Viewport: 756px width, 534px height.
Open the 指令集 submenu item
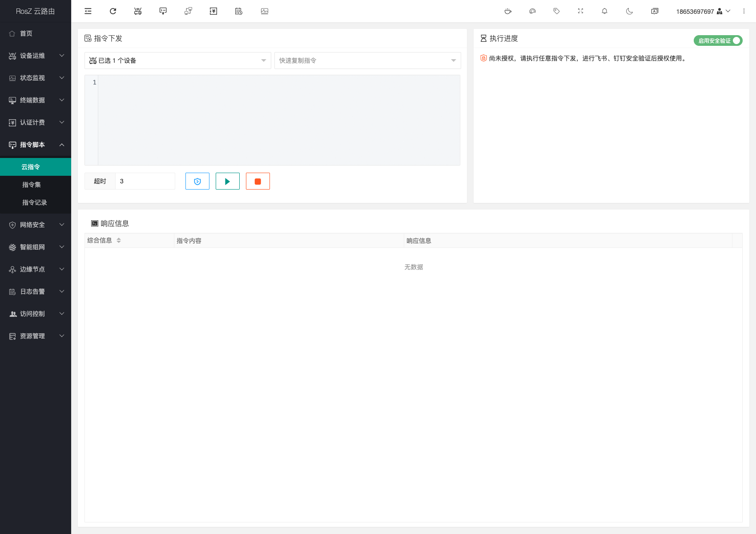tap(32, 185)
